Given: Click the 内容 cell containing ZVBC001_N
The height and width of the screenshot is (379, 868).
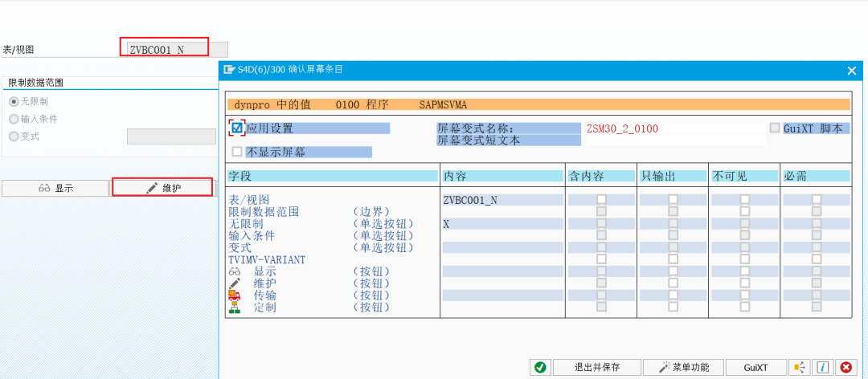Looking at the screenshot, I should (502, 200).
